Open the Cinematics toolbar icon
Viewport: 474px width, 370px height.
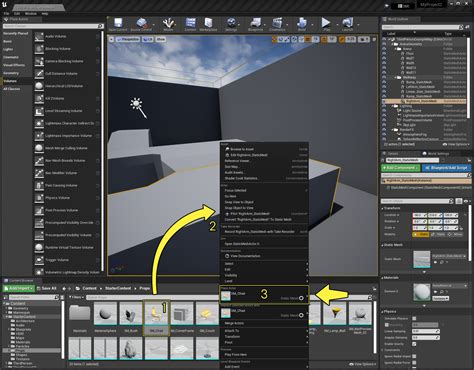(277, 24)
